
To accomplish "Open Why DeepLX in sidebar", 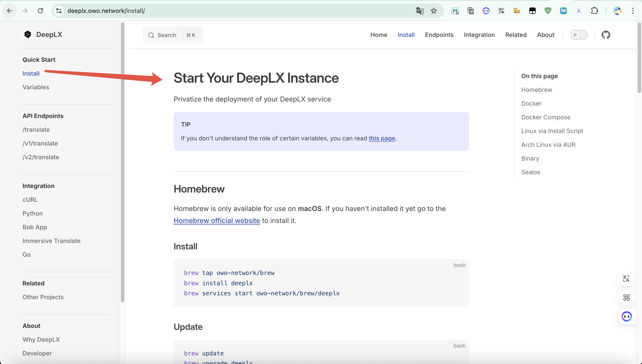I will (x=41, y=340).
